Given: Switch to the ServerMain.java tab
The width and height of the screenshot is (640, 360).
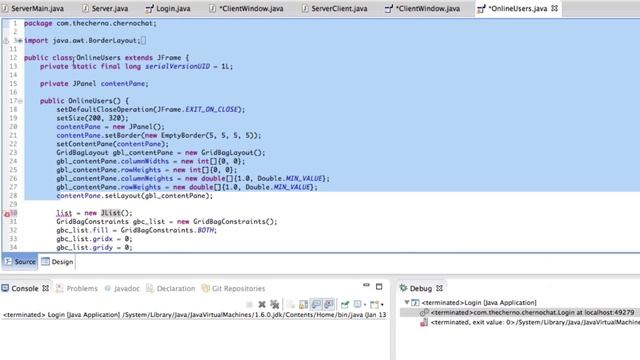Looking at the screenshot, I should pos(33,8).
